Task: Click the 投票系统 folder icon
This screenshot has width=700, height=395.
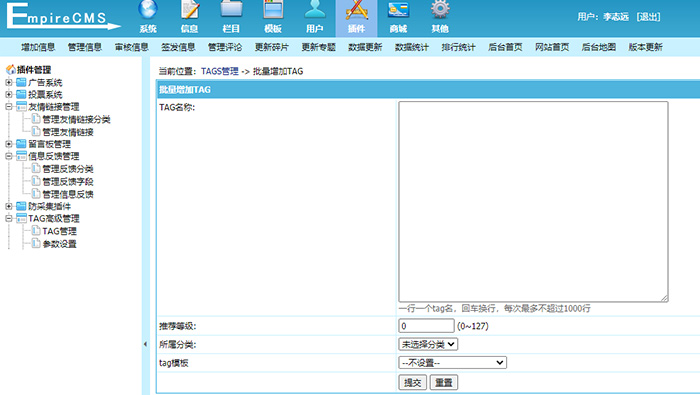Action: 21,94
